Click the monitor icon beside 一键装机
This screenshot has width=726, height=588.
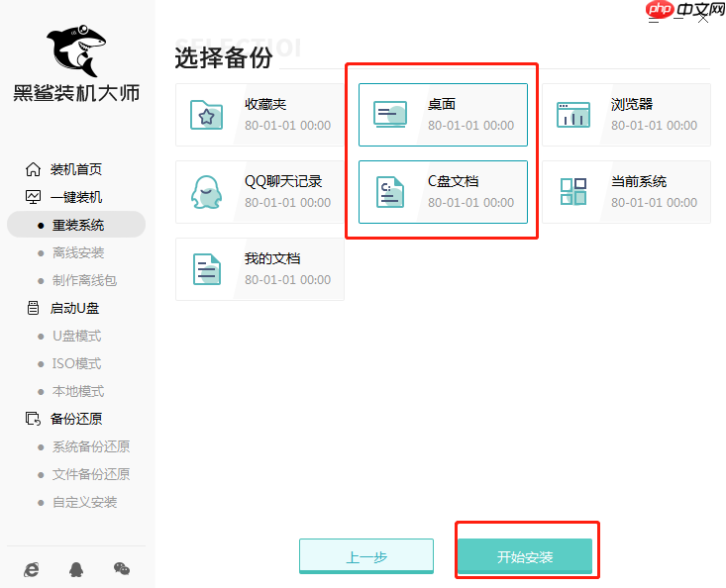pos(33,197)
